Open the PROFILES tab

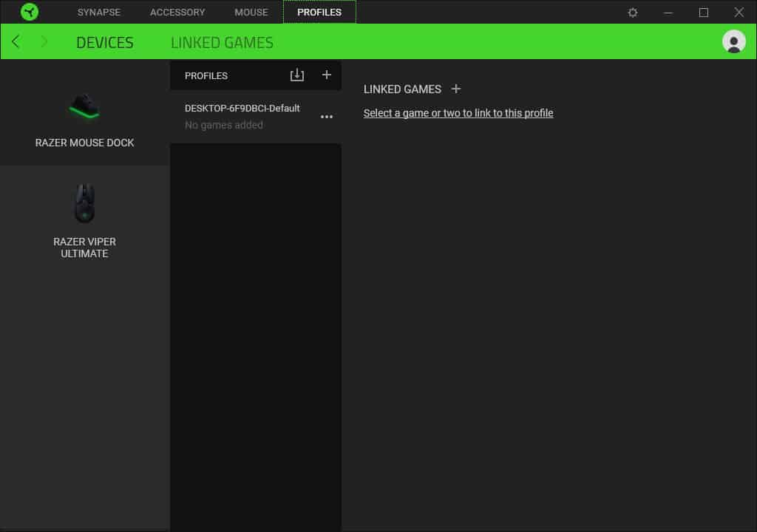tap(319, 12)
